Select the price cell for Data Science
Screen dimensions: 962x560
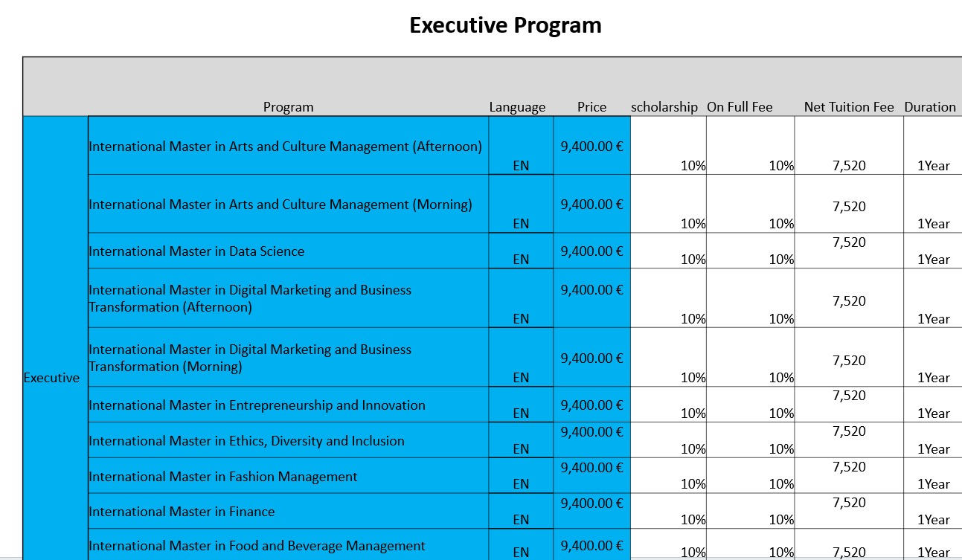[x=591, y=251]
